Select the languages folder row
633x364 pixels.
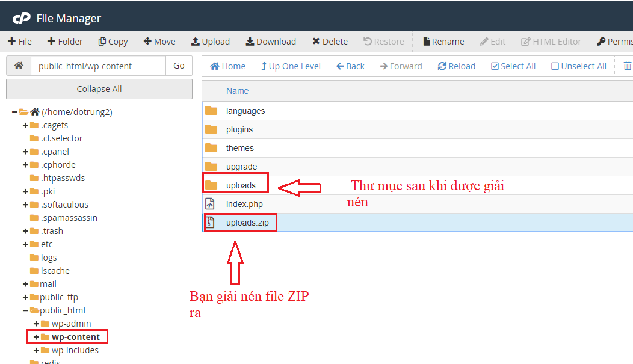coord(418,111)
